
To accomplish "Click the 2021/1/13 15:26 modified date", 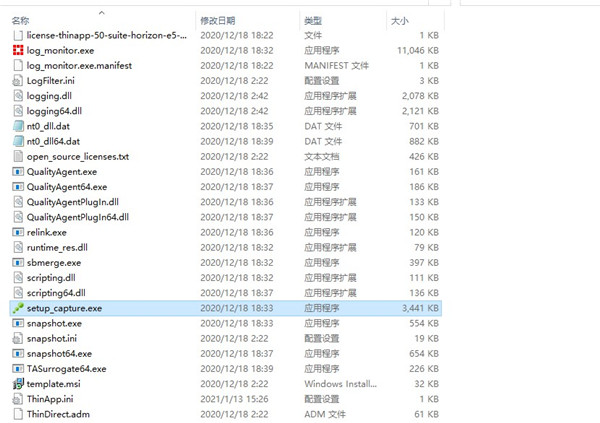I will tap(234, 399).
